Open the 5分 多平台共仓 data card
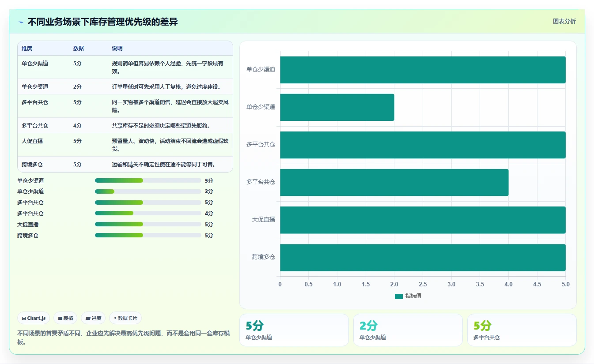 coord(522,330)
